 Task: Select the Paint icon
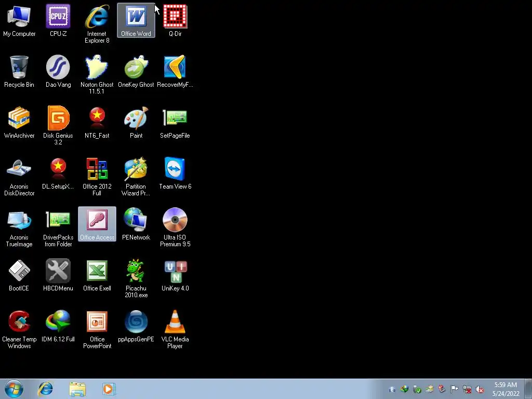(x=136, y=122)
